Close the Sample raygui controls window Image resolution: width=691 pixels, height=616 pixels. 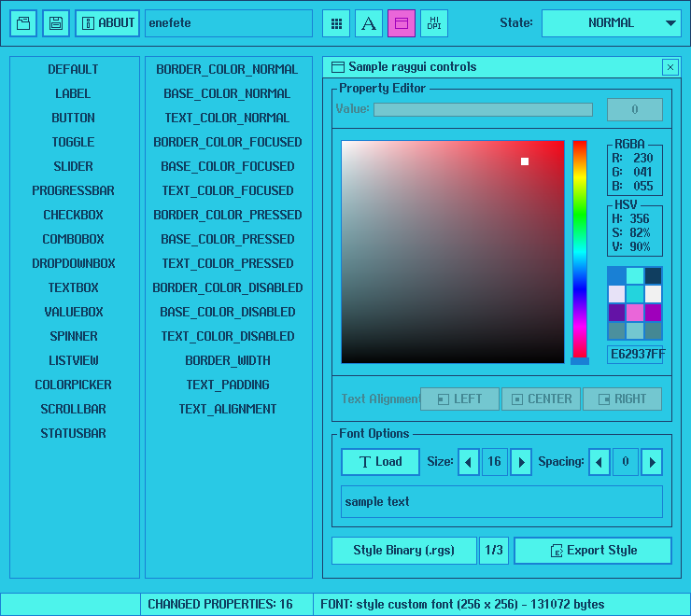click(x=670, y=67)
